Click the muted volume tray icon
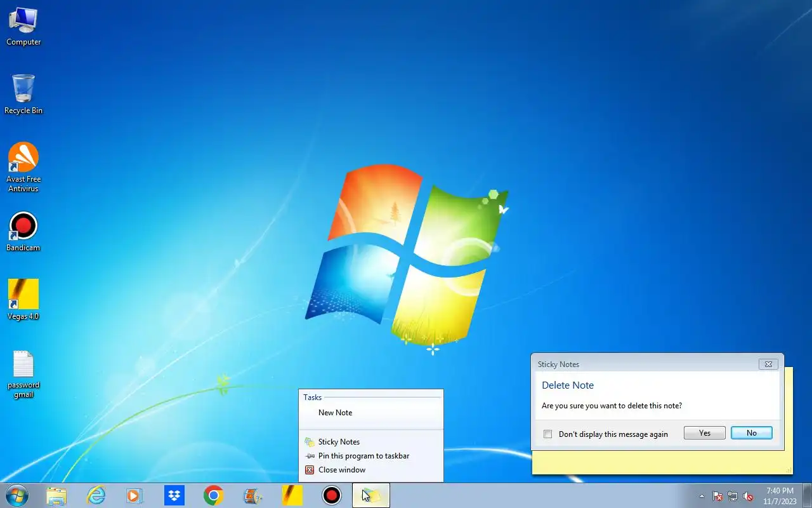Viewport: 812px width, 508px height. pyautogui.click(x=748, y=496)
